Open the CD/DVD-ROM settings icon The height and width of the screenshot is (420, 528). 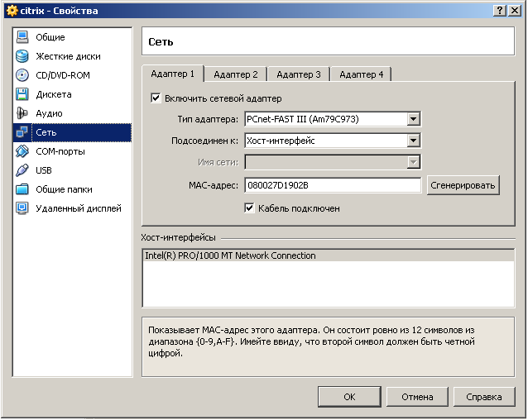(x=22, y=75)
